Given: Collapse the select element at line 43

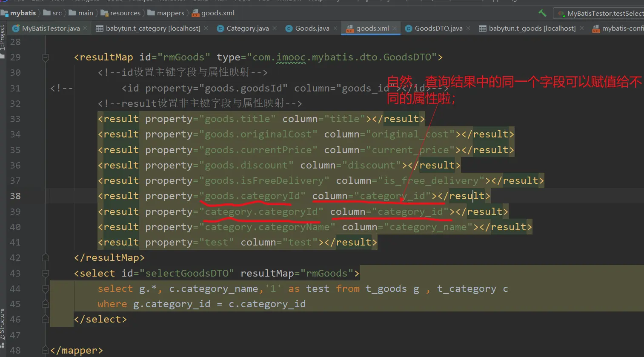Looking at the screenshot, I should tap(46, 273).
